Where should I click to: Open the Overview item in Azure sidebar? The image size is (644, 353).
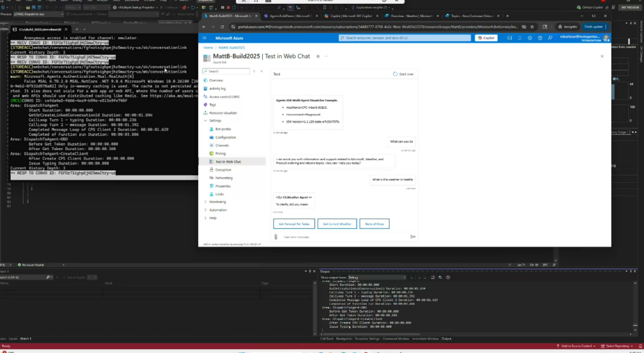click(216, 80)
